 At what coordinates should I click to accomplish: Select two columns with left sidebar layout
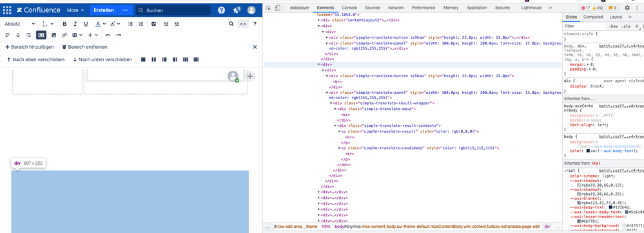pyautogui.click(x=164, y=59)
